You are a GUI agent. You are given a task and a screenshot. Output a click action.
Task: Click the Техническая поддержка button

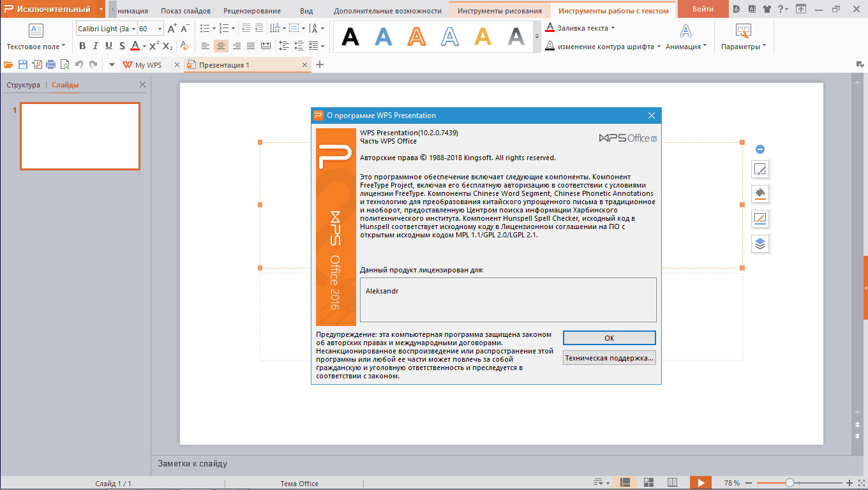point(610,358)
